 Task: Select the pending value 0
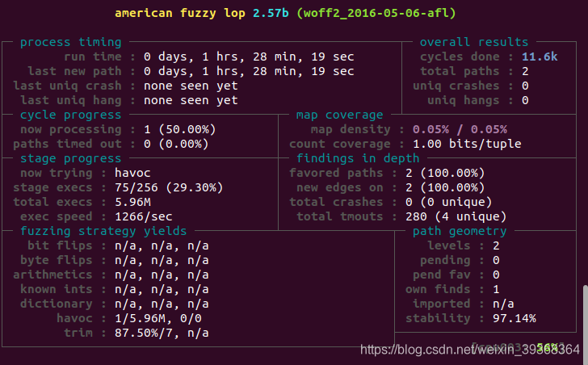point(496,261)
